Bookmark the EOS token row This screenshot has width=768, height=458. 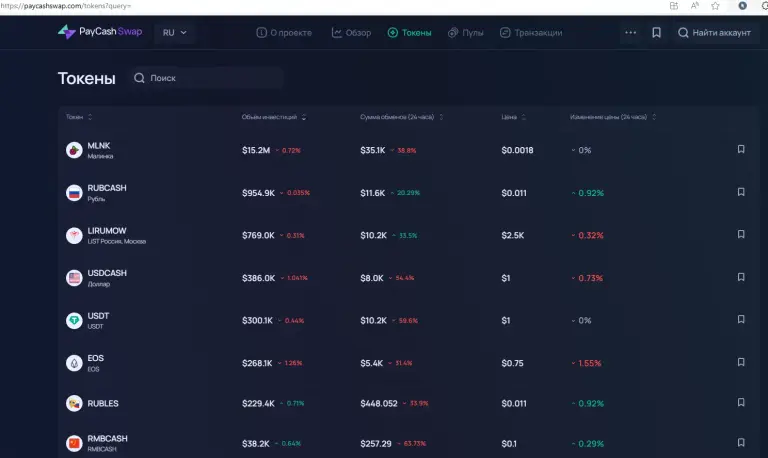(741, 362)
